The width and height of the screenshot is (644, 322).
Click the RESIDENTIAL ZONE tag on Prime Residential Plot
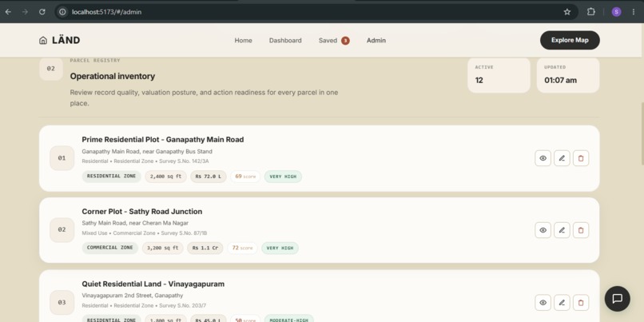tap(111, 177)
